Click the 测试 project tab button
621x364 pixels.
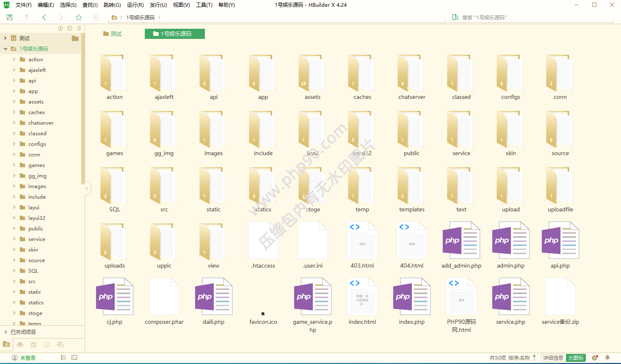(113, 34)
